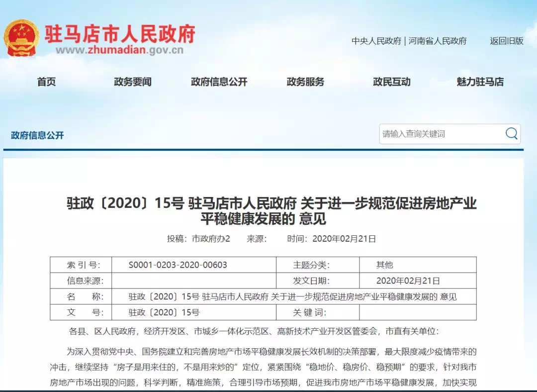Screen dimensions: 537x392
Task: Open the 政民互动 navigation item
Action: coord(392,82)
